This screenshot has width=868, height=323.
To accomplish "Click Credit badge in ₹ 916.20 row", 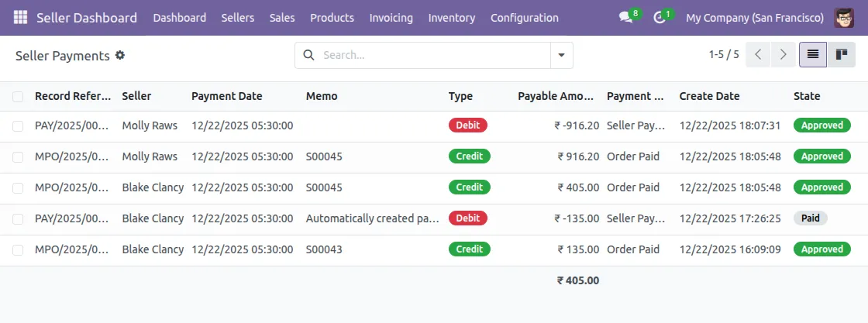I will pos(470,156).
